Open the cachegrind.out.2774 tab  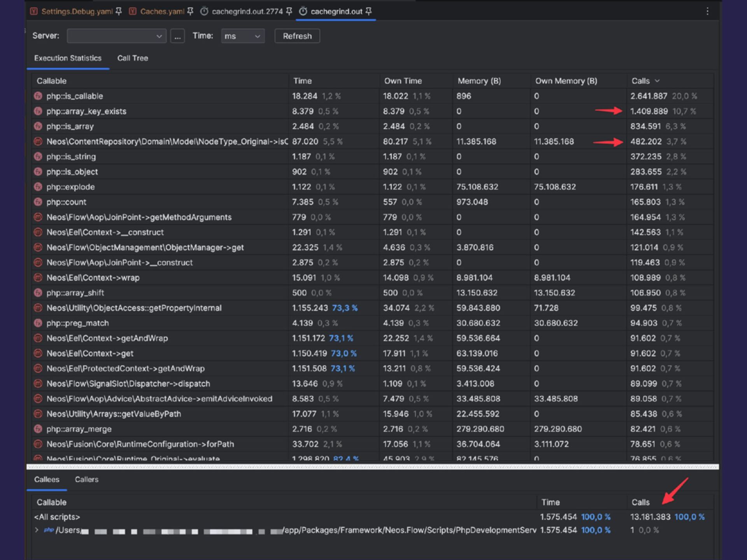click(247, 12)
